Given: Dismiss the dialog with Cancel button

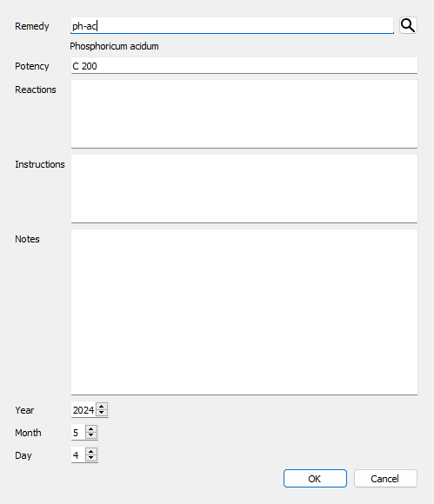Looking at the screenshot, I should (x=385, y=479).
